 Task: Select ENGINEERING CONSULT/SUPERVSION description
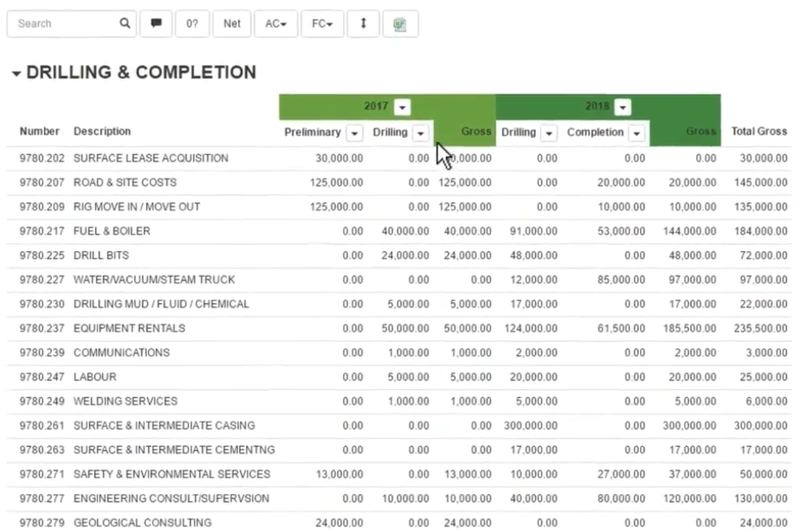click(x=171, y=499)
